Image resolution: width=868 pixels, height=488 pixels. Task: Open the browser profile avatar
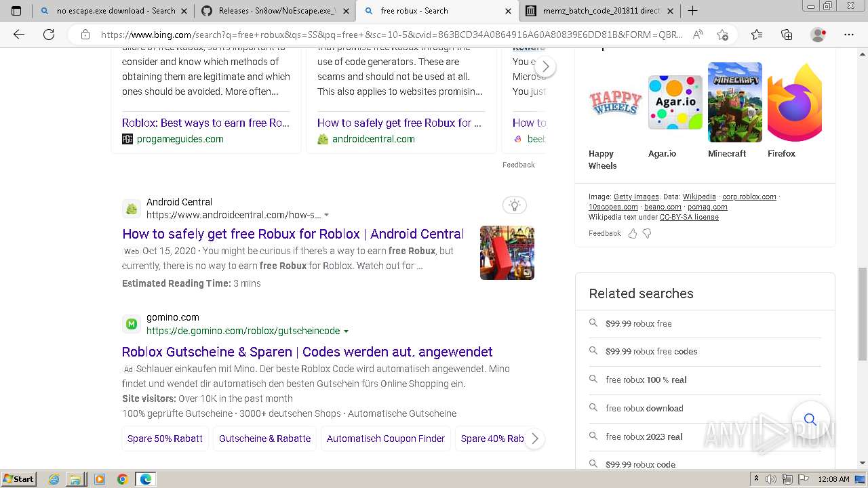point(818,35)
